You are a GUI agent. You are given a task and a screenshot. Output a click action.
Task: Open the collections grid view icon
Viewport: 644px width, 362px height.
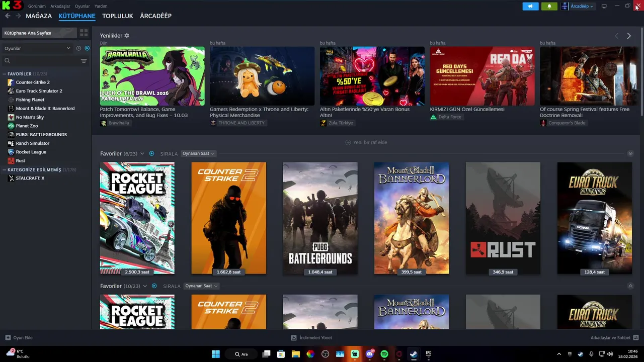[x=84, y=33]
